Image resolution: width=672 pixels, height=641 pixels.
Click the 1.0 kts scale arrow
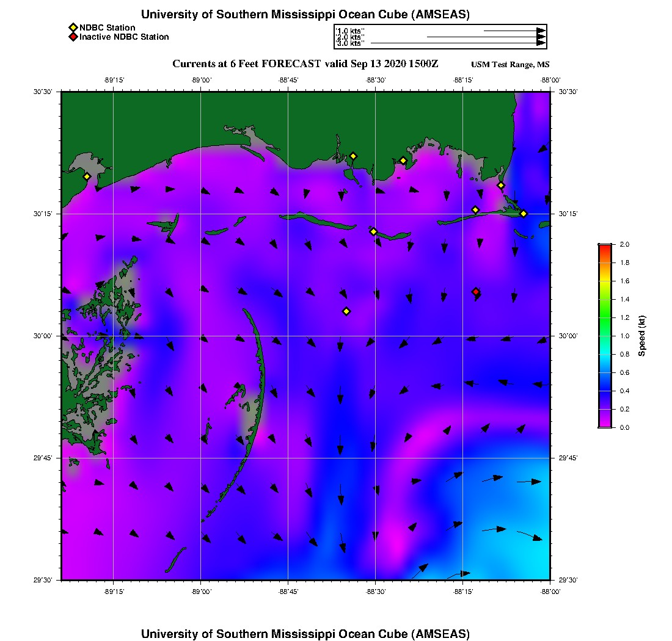click(513, 30)
